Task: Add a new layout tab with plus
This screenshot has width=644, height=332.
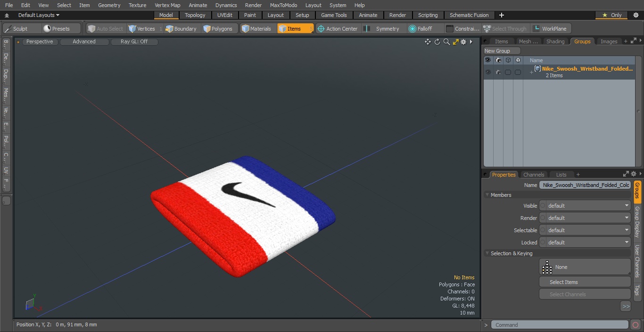Action: point(501,15)
